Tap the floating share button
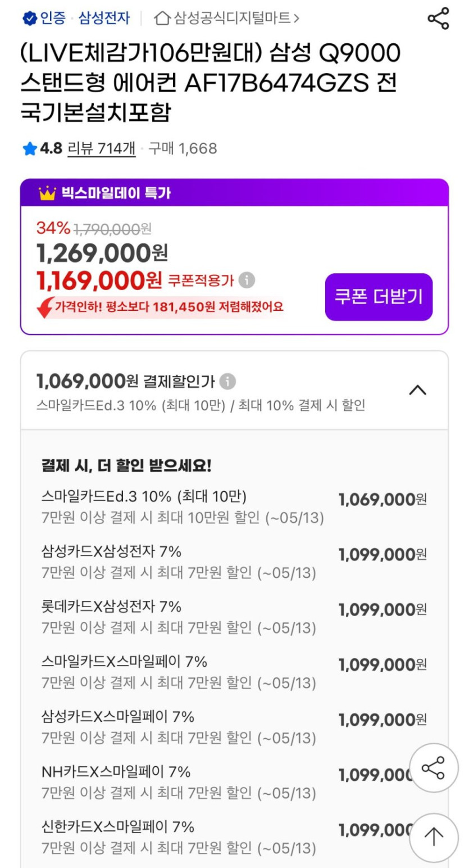 (433, 768)
